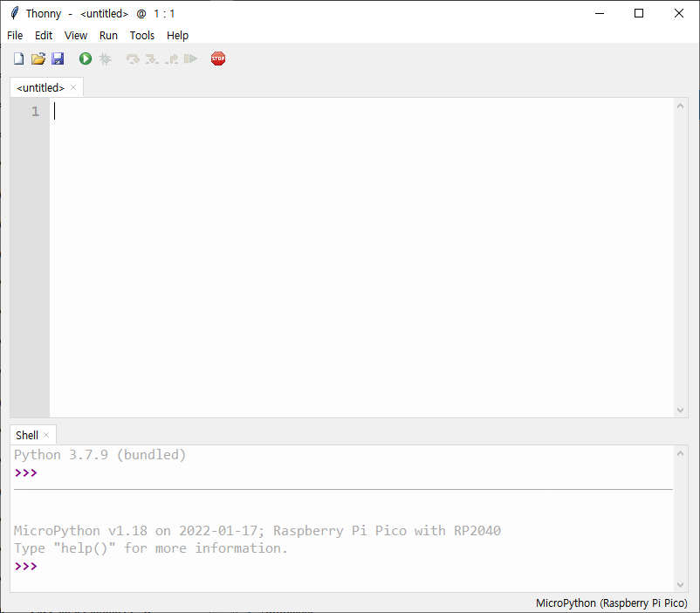Image resolution: width=700 pixels, height=613 pixels.
Task: Click the Thonny feather application icon
Action: click(x=14, y=13)
